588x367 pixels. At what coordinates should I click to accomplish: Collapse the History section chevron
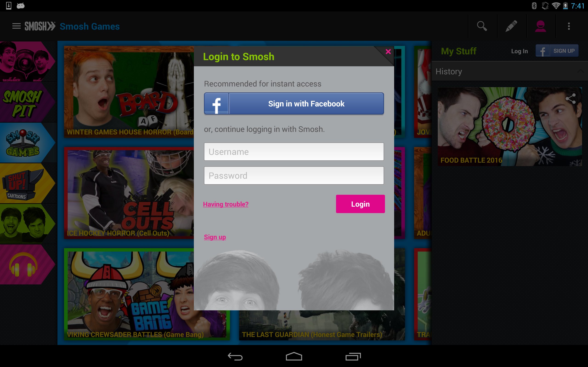pos(580,71)
